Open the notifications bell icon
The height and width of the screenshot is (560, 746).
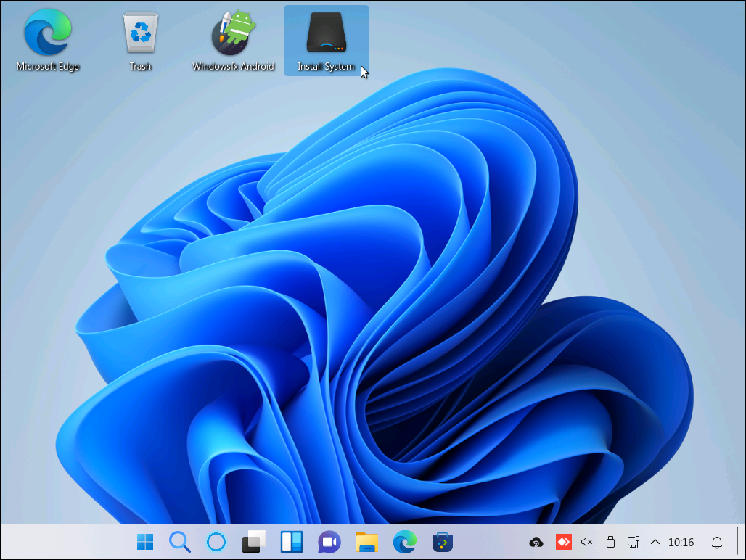717,543
